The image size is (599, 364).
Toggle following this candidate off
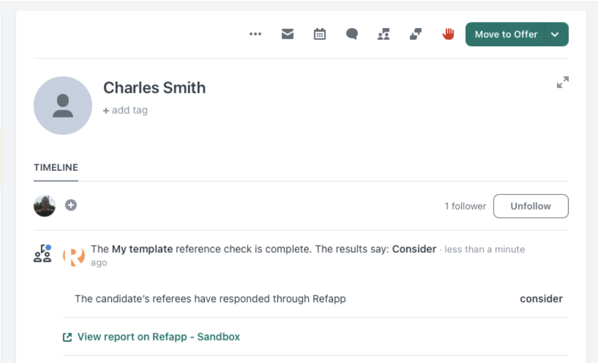click(x=531, y=206)
